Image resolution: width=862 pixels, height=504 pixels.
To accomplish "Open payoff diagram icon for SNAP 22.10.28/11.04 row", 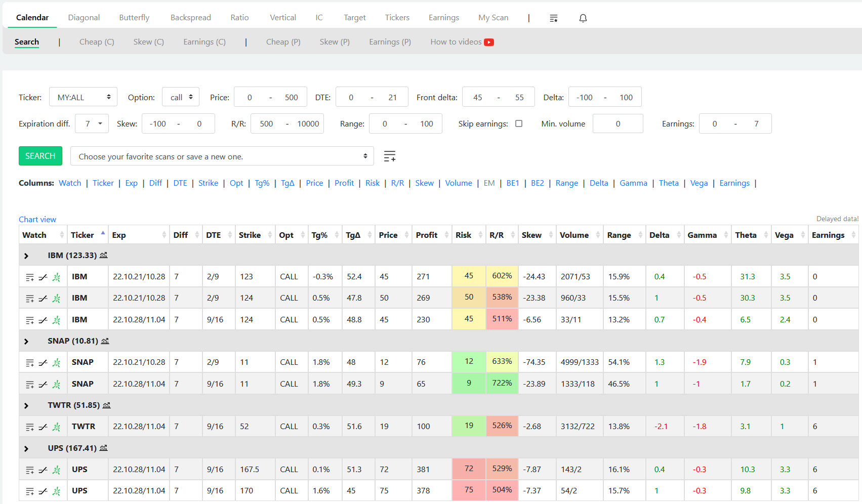I will (x=43, y=385).
